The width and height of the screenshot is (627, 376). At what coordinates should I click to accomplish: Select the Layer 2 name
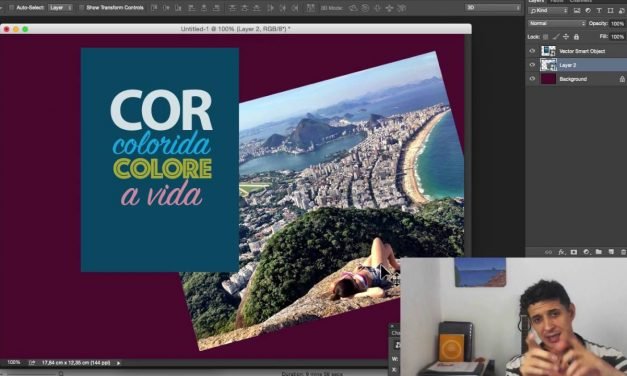567,65
